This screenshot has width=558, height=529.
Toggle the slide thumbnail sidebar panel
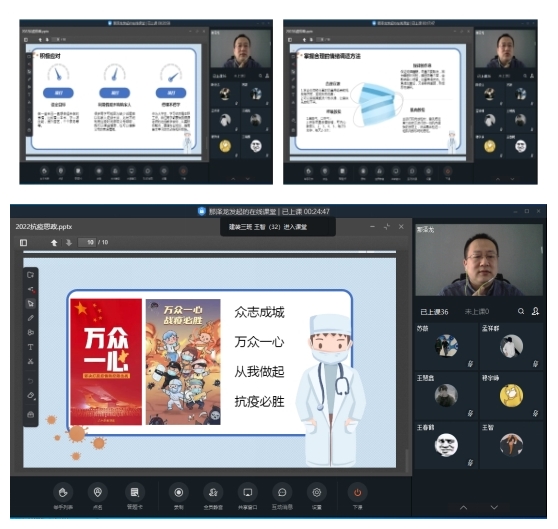point(23,243)
